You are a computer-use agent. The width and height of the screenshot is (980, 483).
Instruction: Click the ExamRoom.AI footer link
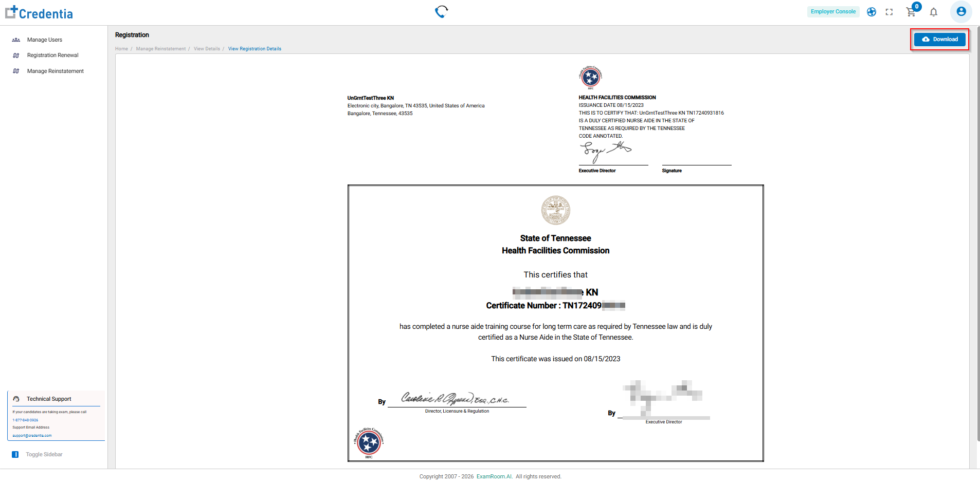494,476
